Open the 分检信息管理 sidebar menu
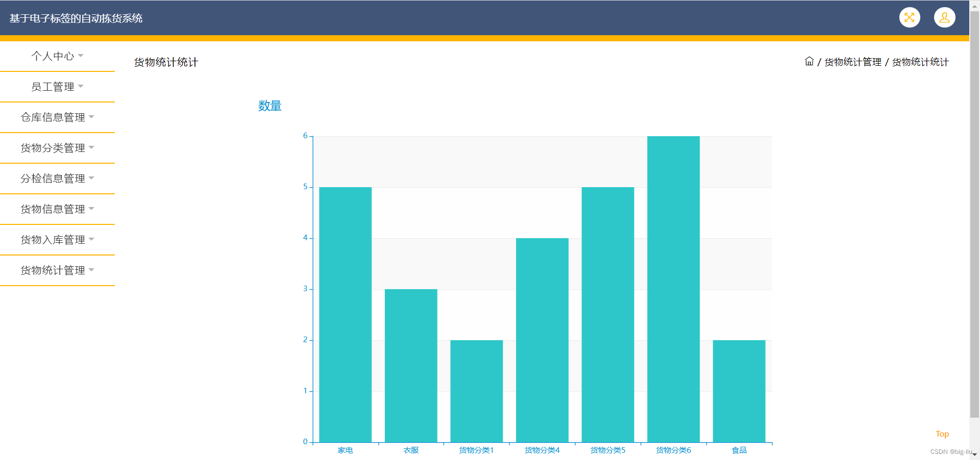Image resolution: width=980 pixels, height=460 pixels. [57, 178]
